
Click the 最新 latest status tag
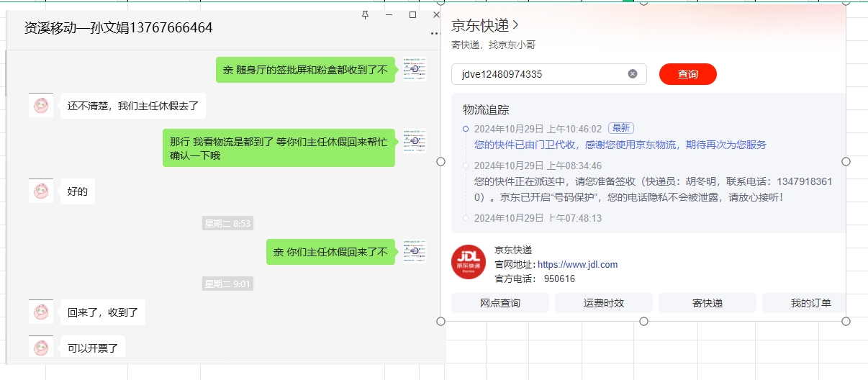tap(621, 128)
